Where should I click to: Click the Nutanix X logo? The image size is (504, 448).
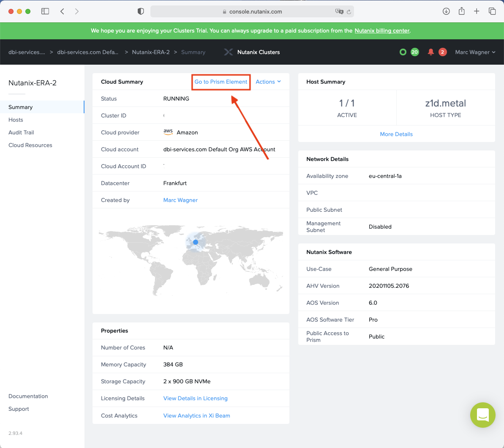228,52
